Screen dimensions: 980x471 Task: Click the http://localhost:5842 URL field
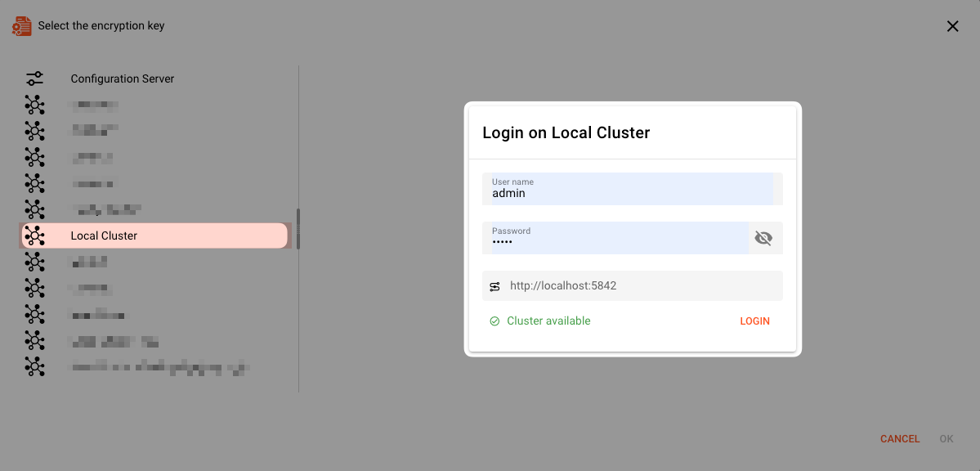[x=632, y=285]
